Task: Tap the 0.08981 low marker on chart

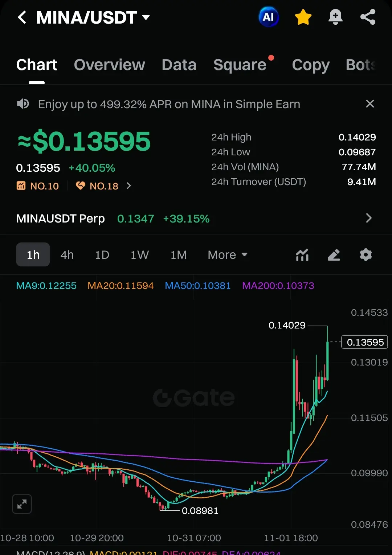Action: click(x=200, y=511)
